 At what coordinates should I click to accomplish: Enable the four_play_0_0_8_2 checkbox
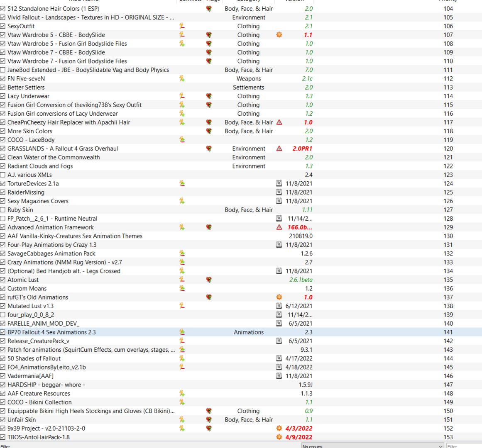(3, 315)
